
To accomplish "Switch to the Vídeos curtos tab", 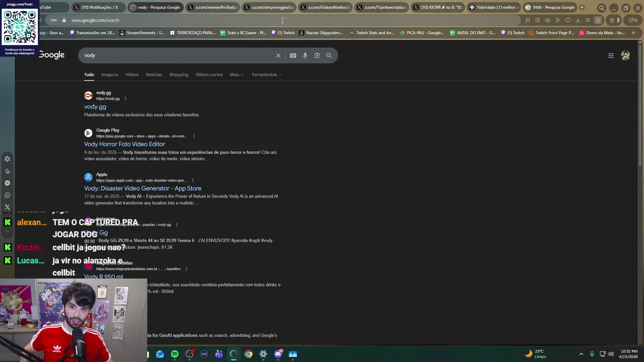I will [x=209, y=74].
